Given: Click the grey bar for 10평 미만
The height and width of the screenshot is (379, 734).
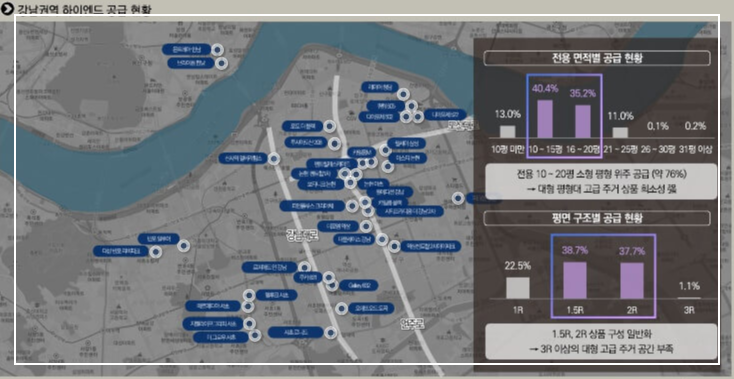Looking at the screenshot, I should tap(507, 131).
